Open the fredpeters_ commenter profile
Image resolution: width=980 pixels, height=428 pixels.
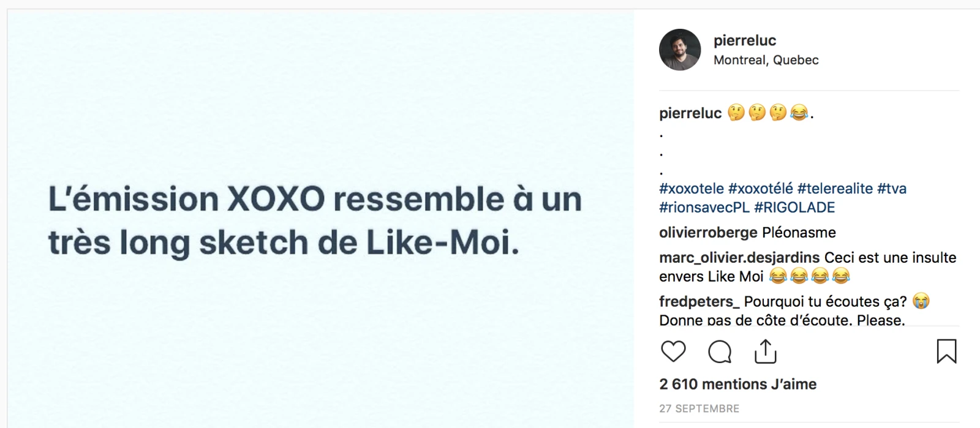click(699, 302)
